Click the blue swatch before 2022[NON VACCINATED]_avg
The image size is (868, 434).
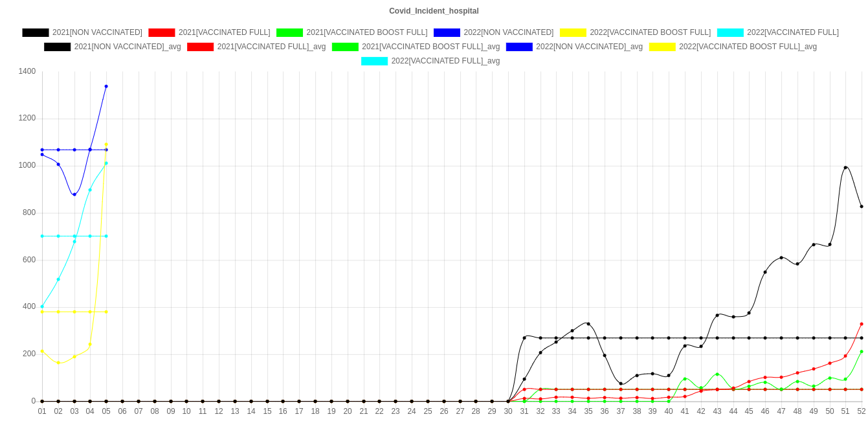tap(519, 47)
